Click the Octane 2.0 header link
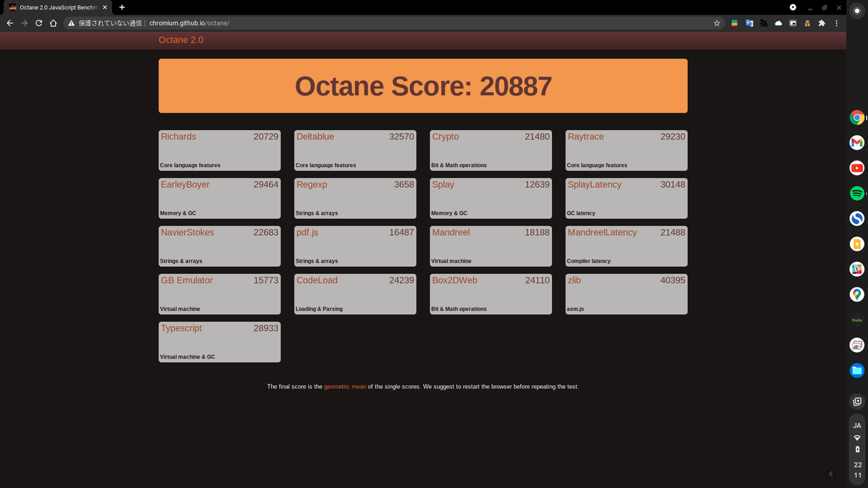This screenshot has width=868, height=488. (181, 40)
